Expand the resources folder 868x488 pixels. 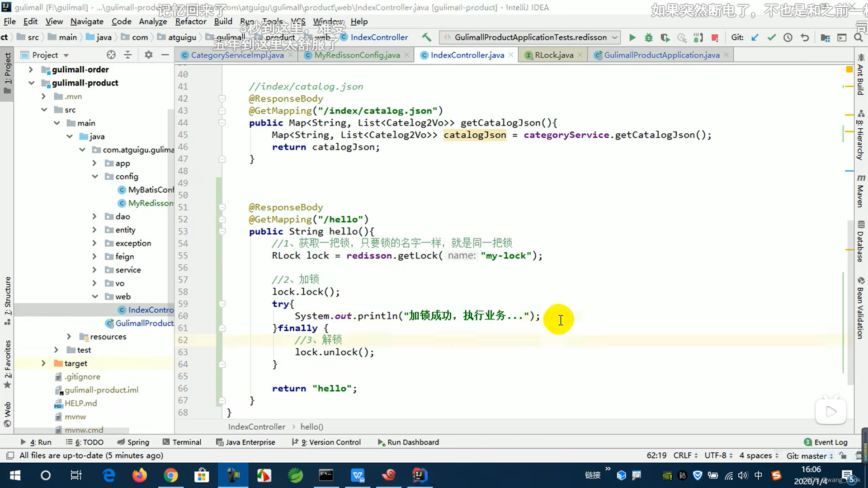coord(69,337)
